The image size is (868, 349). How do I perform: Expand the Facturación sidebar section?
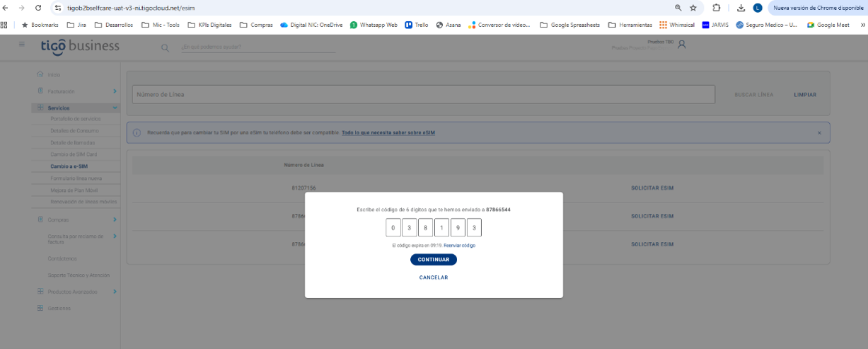pos(76,91)
